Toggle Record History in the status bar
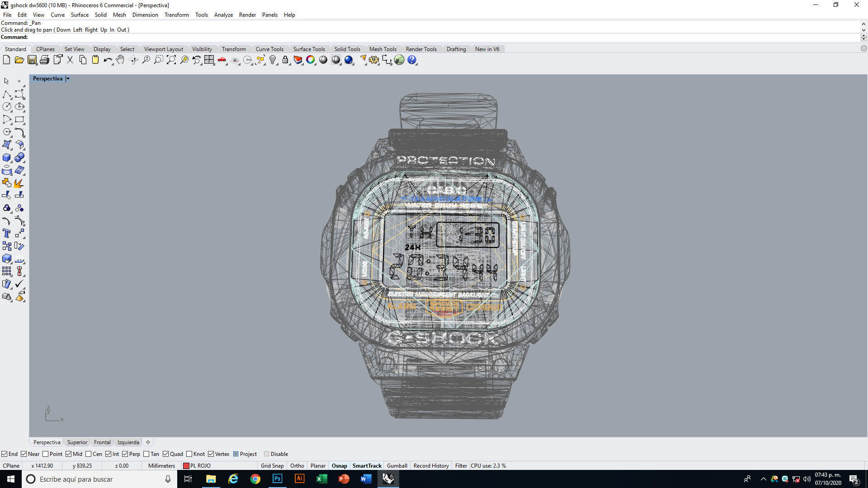The height and width of the screenshot is (488, 868). (x=431, y=466)
